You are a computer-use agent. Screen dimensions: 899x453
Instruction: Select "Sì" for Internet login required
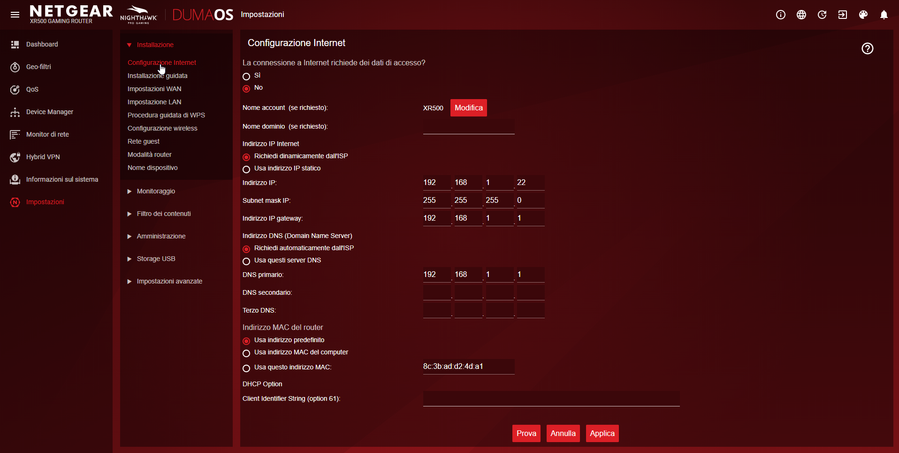pos(247,76)
